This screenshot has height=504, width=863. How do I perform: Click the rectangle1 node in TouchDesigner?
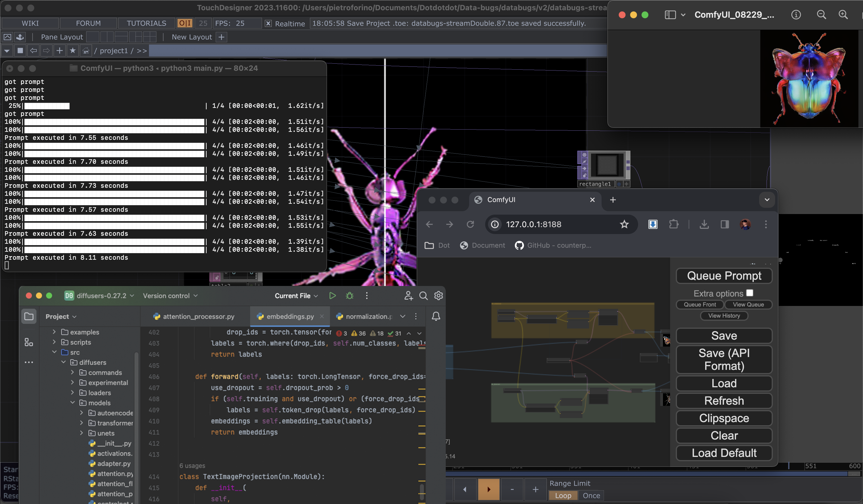click(x=604, y=169)
